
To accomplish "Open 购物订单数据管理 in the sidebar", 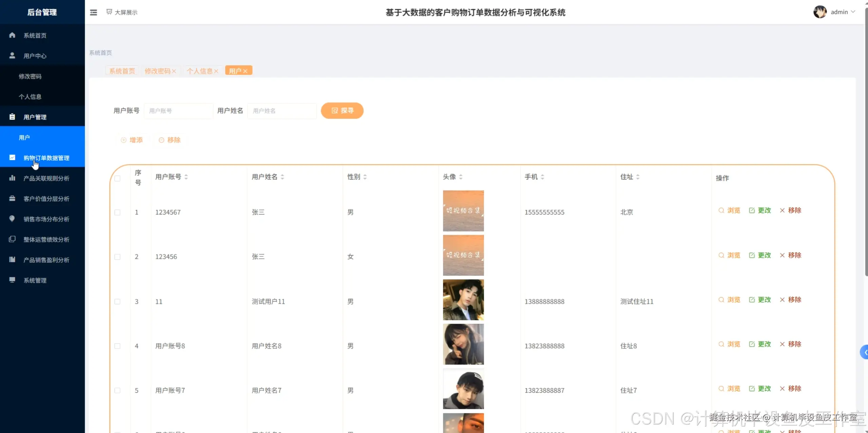I will (46, 158).
